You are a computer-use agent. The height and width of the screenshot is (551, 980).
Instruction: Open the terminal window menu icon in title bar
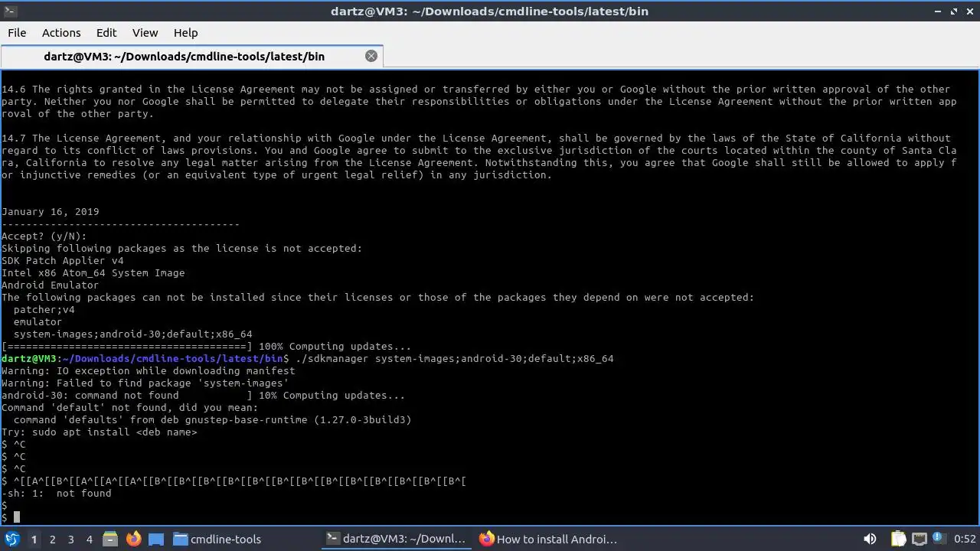click(x=8, y=11)
